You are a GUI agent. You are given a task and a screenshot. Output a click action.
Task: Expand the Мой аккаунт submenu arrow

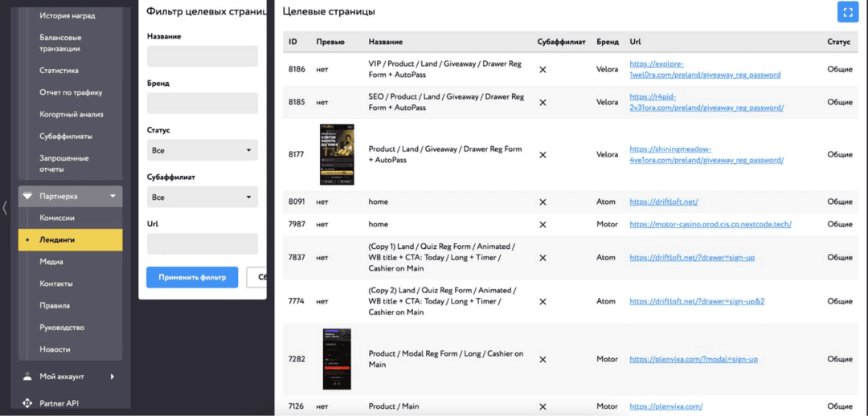coord(113,377)
